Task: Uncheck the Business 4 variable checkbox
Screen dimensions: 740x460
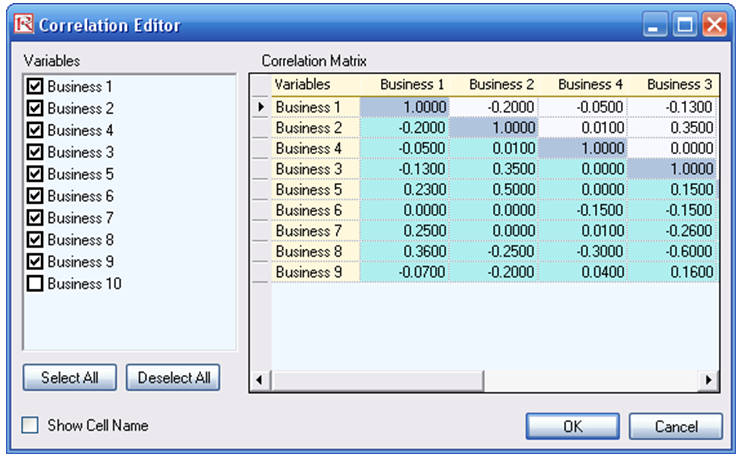Action: click(x=35, y=130)
